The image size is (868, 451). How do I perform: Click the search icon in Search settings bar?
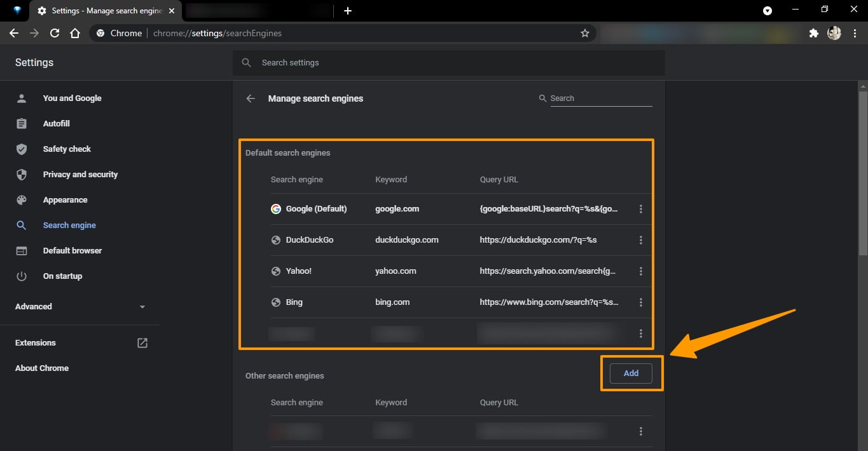coord(247,63)
